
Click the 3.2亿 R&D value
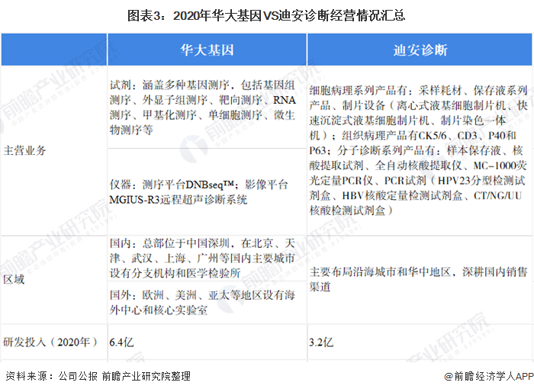tap(322, 342)
